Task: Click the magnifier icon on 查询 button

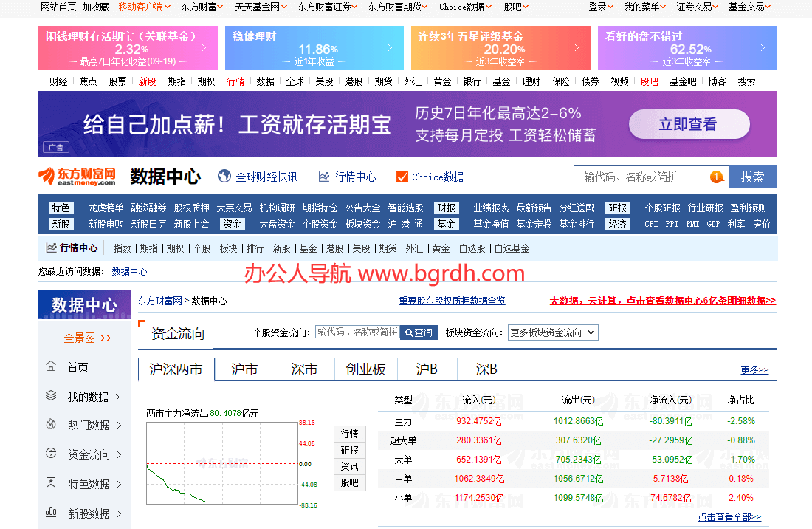Action: click(x=409, y=332)
